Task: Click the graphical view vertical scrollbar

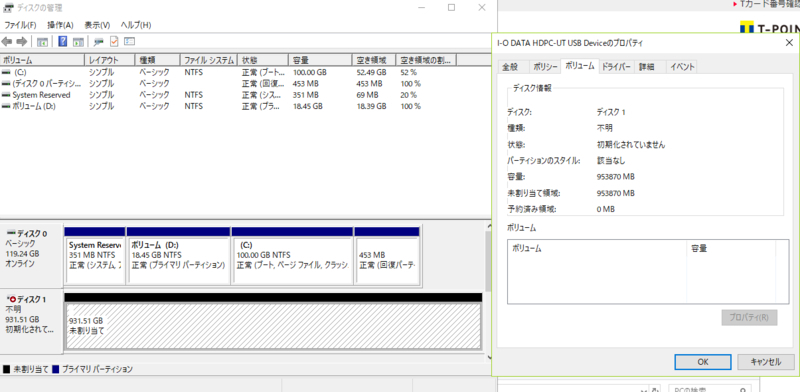Action: 489,291
